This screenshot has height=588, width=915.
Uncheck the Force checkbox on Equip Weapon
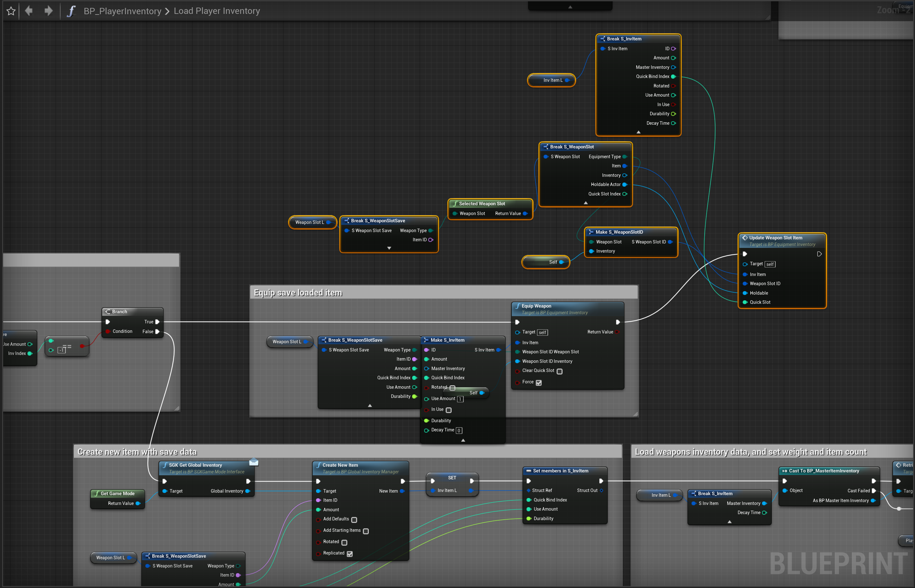pos(539,383)
